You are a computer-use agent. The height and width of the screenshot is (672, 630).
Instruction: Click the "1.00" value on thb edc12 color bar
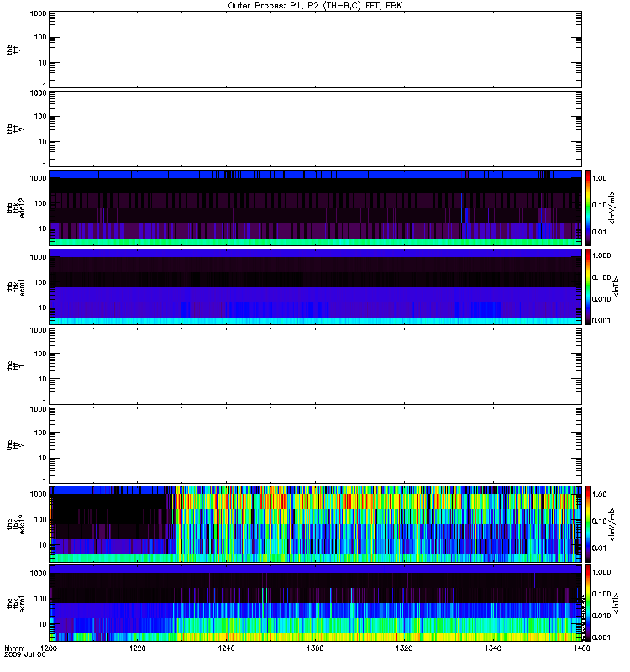pyautogui.click(x=599, y=178)
